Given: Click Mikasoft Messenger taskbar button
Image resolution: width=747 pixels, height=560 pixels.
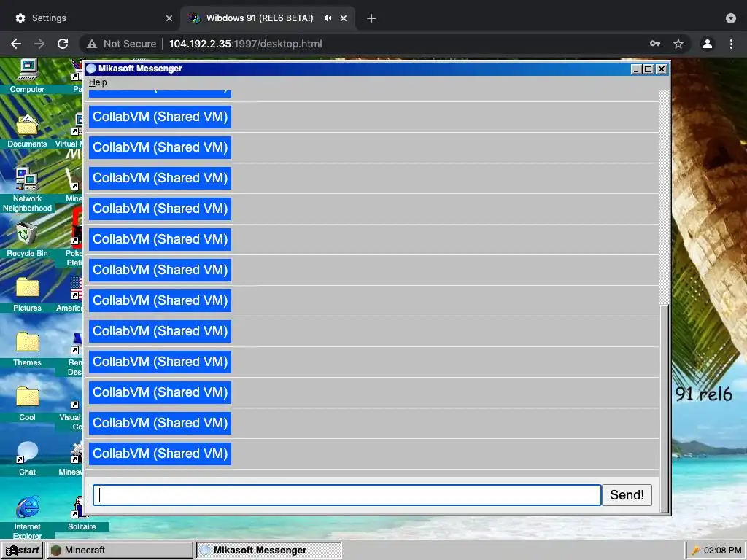Looking at the screenshot, I should pos(268,550).
